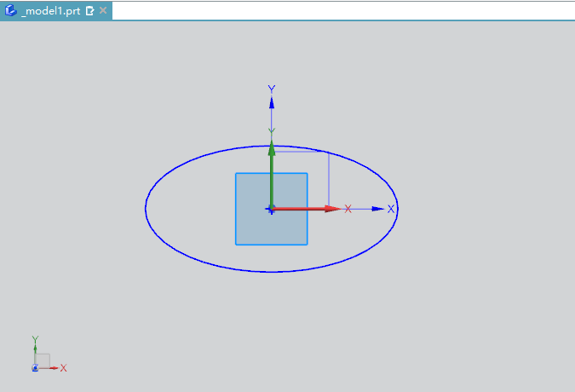Click the view triad Z ball in corner
Viewport: 575px width, 392px height.
pyautogui.click(x=35, y=368)
